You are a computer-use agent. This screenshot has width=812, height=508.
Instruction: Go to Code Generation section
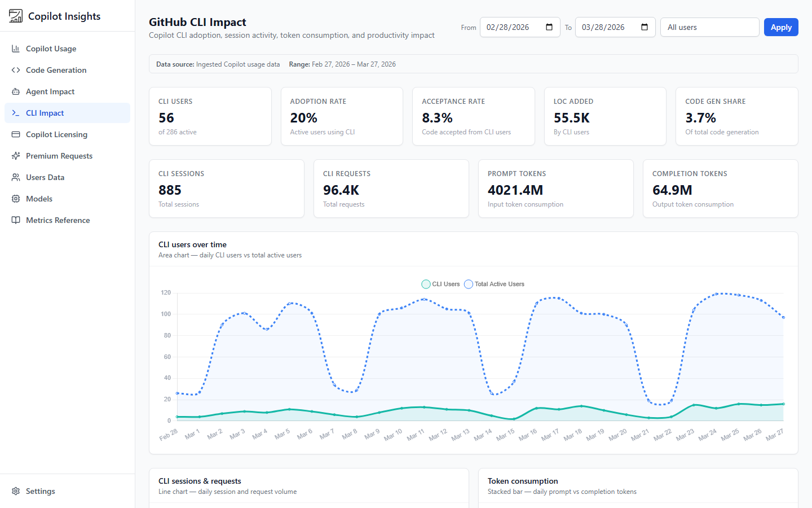(x=67, y=70)
